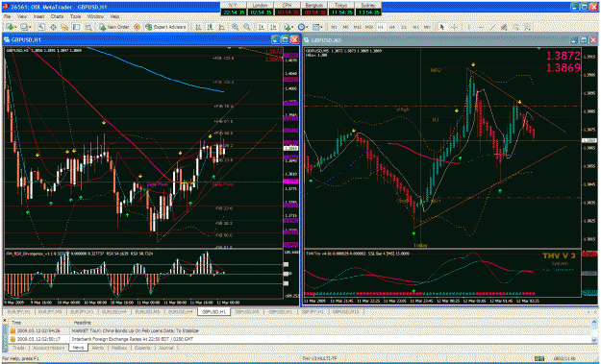The image size is (601, 364).
Task: Open the Help menu
Action: (x=114, y=17)
